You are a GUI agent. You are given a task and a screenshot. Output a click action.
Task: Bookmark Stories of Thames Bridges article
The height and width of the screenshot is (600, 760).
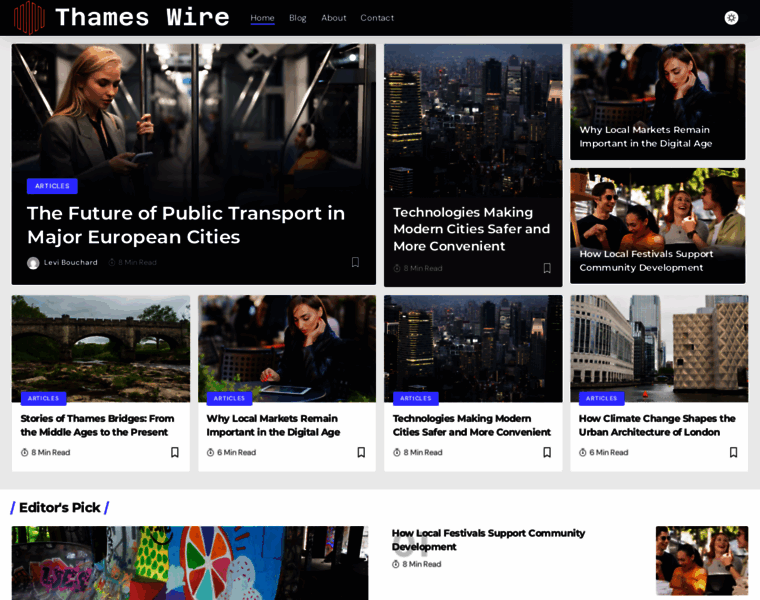tap(175, 452)
